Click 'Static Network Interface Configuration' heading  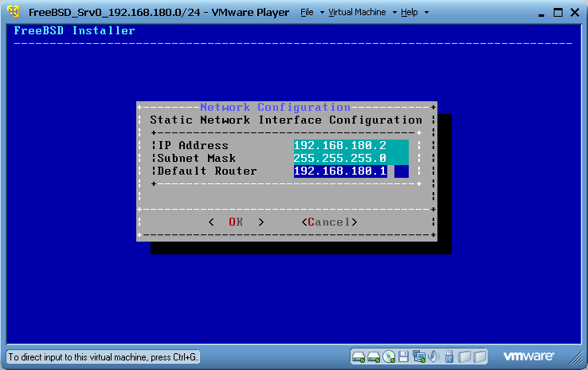tap(286, 120)
